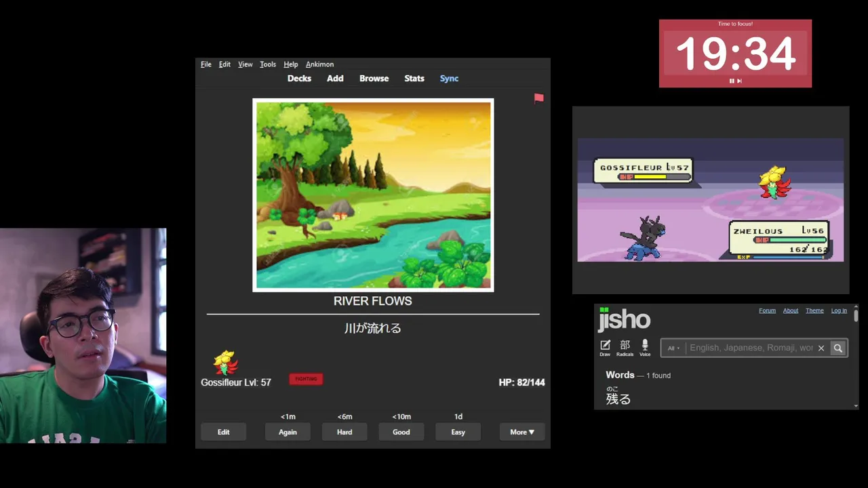This screenshot has height=488, width=868.
Task: Rate the card Good
Action: click(401, 432)
